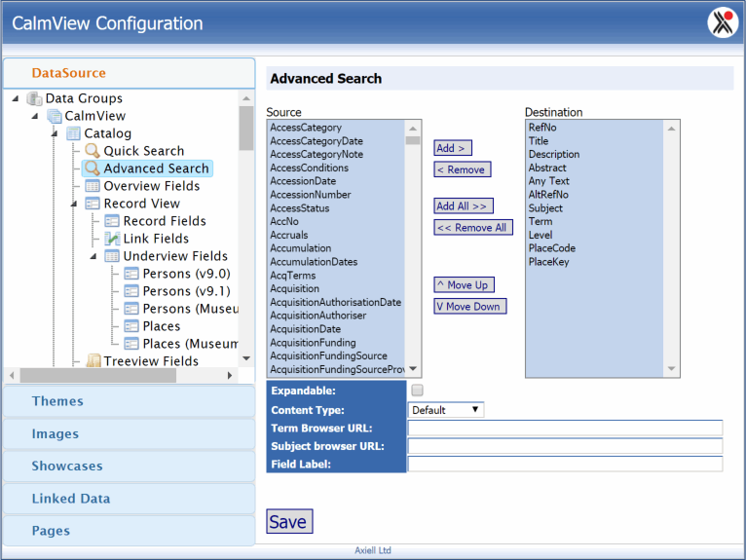Select Accruals in Source list
Screen dimensions: 746x560
point(289,235)
